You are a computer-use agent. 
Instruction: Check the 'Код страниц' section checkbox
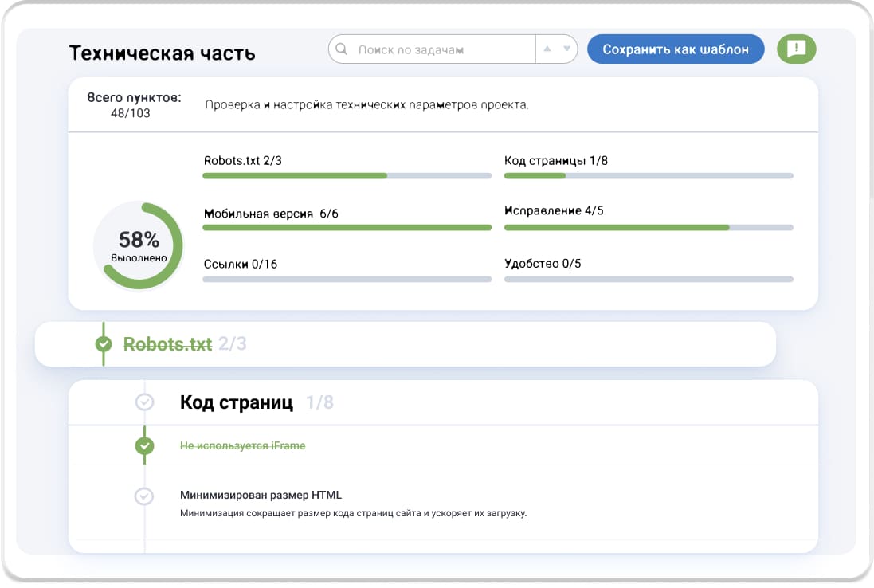coord(144,402)
